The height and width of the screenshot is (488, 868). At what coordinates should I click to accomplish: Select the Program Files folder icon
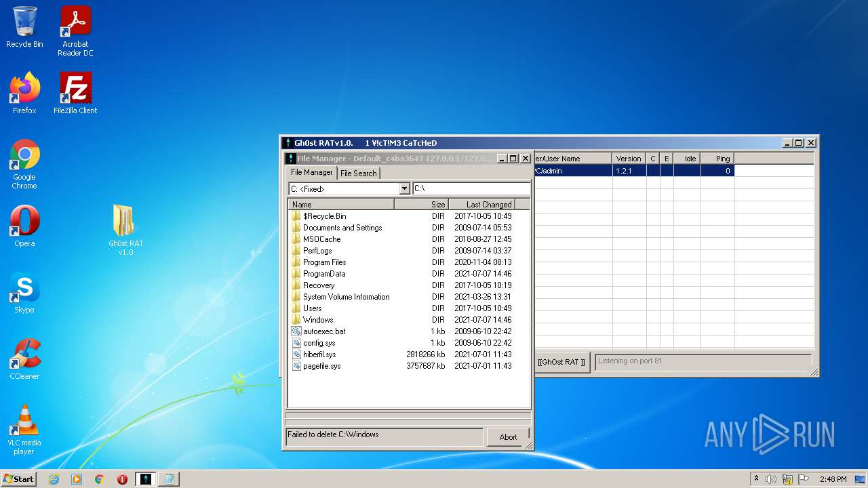[x=296, y=262]
